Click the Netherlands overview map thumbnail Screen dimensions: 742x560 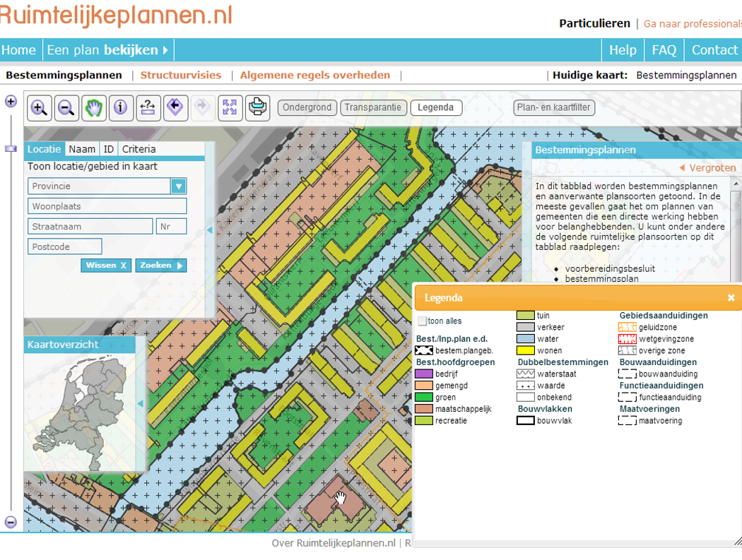[x=80, y=412]
